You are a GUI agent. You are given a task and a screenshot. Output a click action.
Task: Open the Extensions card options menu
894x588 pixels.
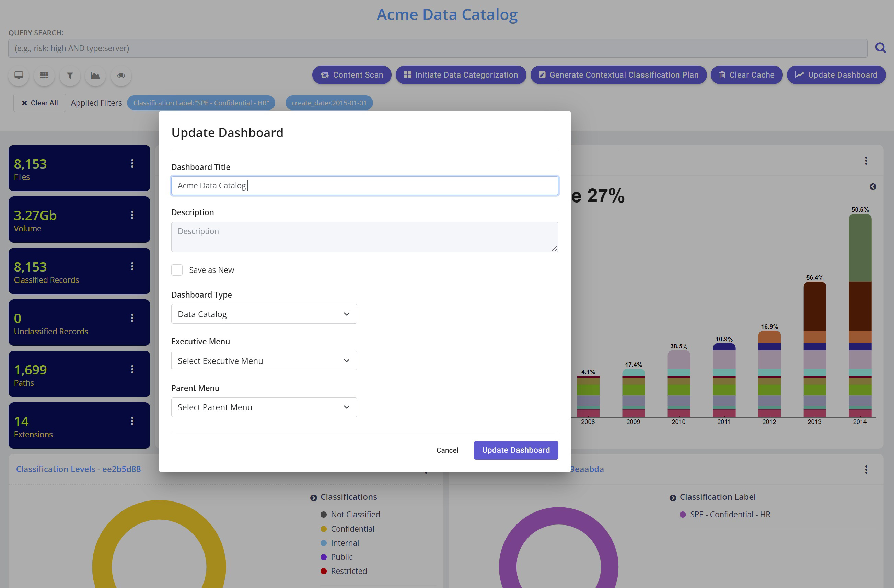tap(132, 421)
